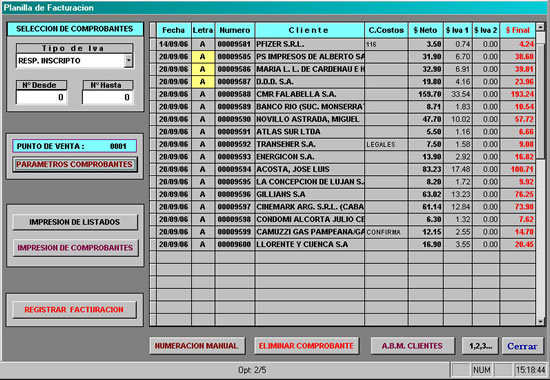Click scrollbar down arrow of invoice grid
Image resolution: width=550 pixels, height=380 pixels.
click(540, 321)
